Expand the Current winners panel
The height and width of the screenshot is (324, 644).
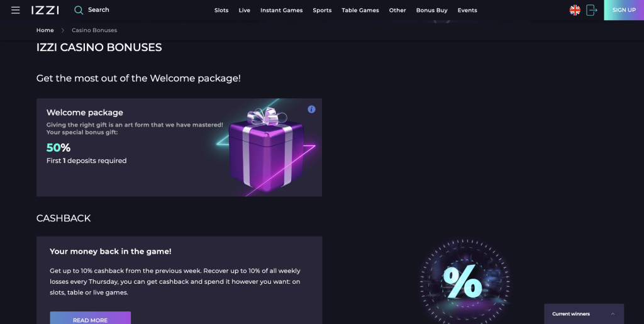613,314
